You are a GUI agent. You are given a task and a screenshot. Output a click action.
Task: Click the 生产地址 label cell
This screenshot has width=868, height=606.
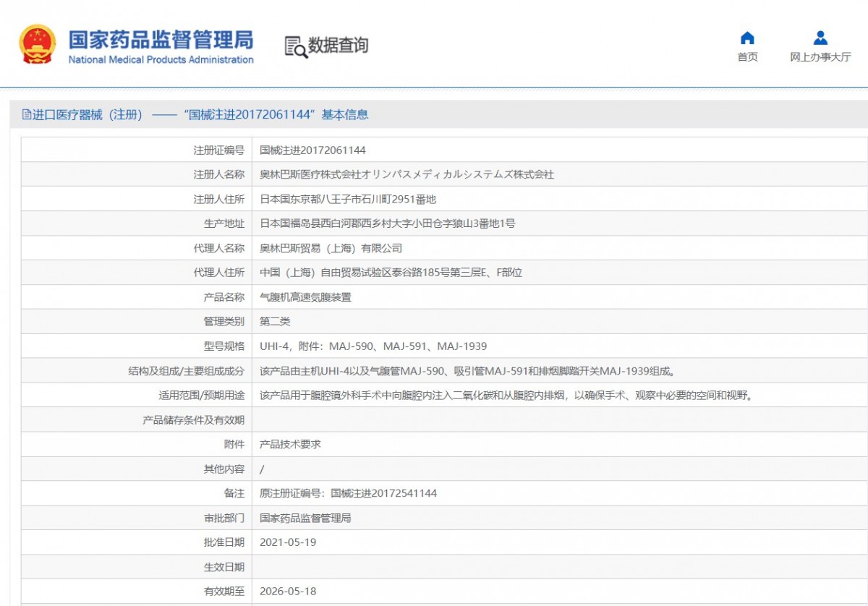(137, 223)
